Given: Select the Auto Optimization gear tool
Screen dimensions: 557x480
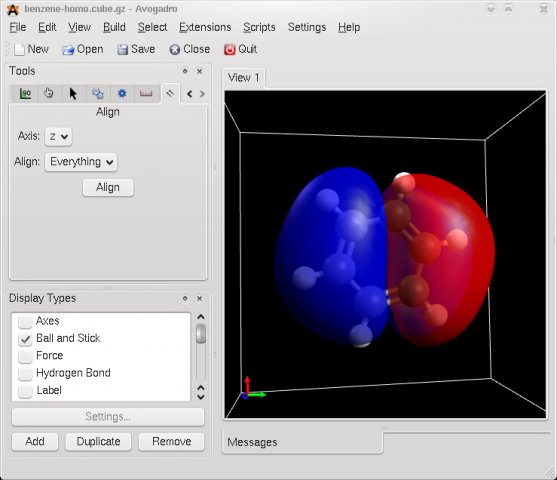Looking at the screenshot, I should point(122,94).
